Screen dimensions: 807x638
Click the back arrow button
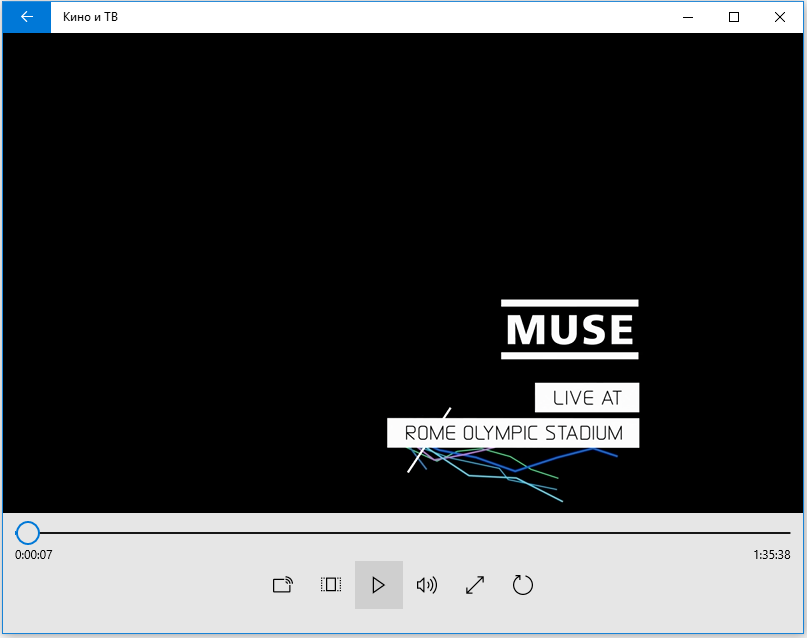click(26, 17)
